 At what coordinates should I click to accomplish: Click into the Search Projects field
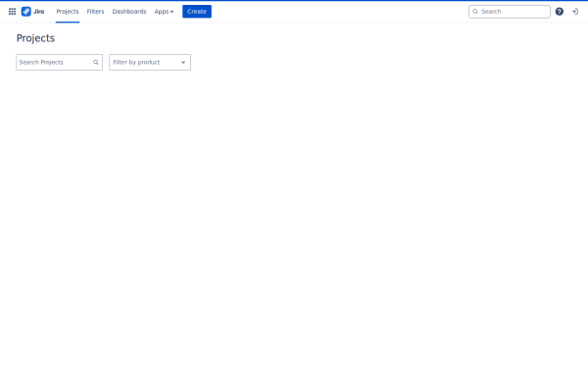[x=59, y=63]
